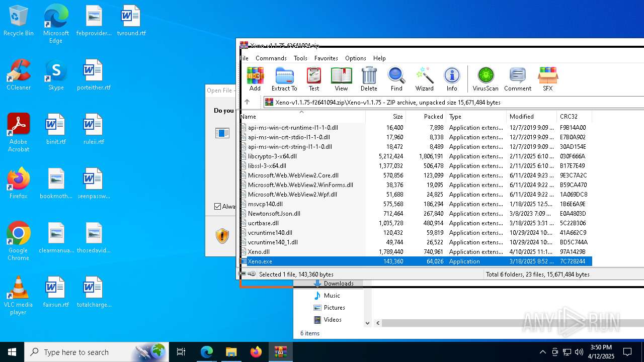Open the Options menu
The height and width of the screenshot is (362, 644).
(x=356, y=58)
